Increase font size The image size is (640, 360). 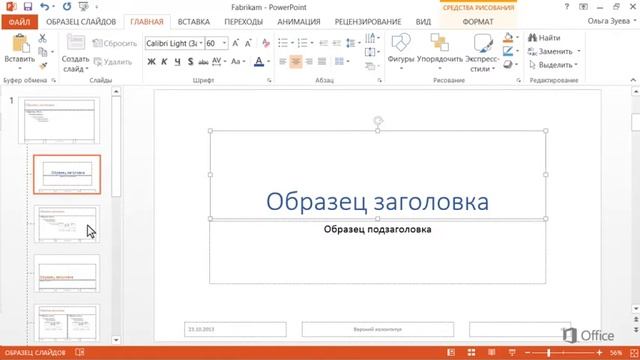point(236,43)
